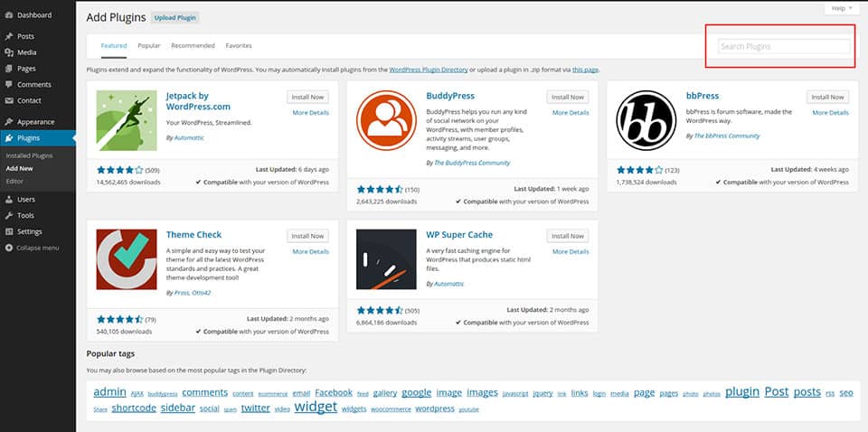Open the WordPress Plugin Directory link

tap(429, 70)
